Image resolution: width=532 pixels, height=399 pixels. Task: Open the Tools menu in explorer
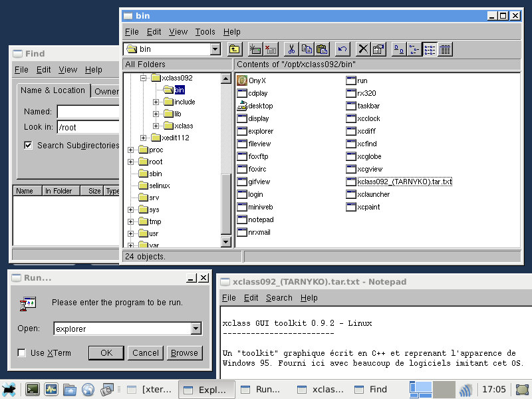click(205, 32)
